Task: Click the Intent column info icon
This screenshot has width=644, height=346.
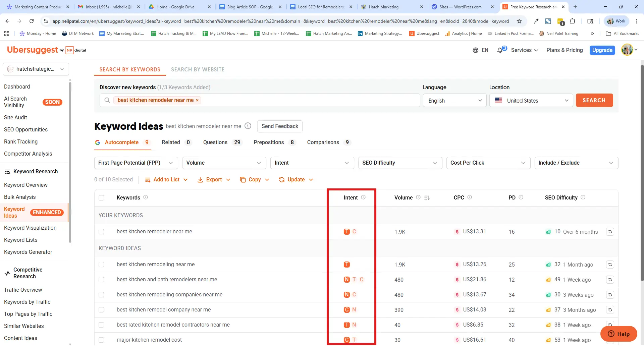Action: tap(363, 197)
